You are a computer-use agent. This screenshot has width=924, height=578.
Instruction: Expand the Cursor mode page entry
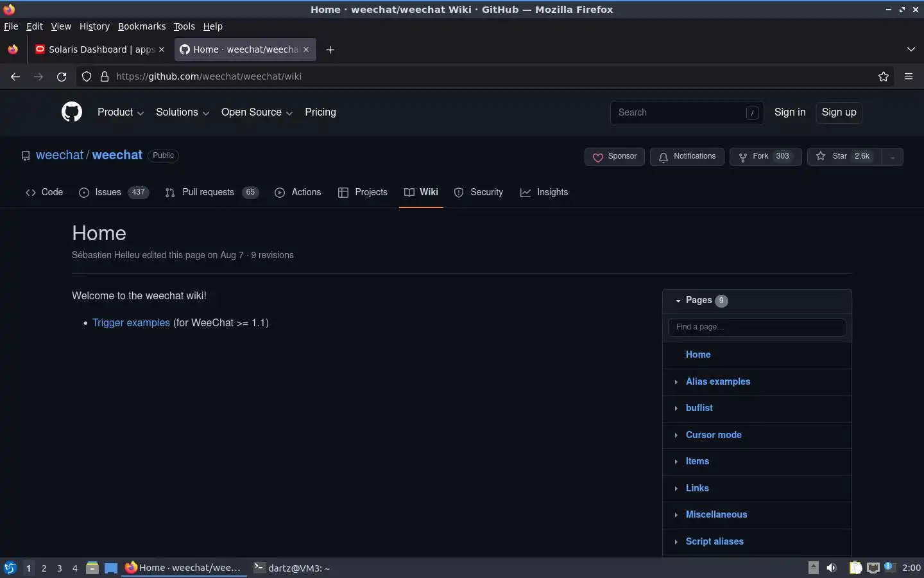coord(676,435)
